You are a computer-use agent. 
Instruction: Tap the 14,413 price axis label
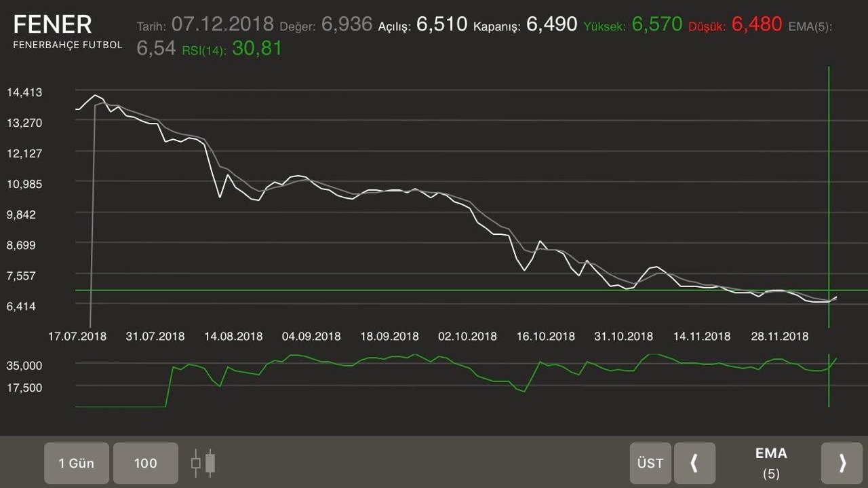(x=24, y=92)
